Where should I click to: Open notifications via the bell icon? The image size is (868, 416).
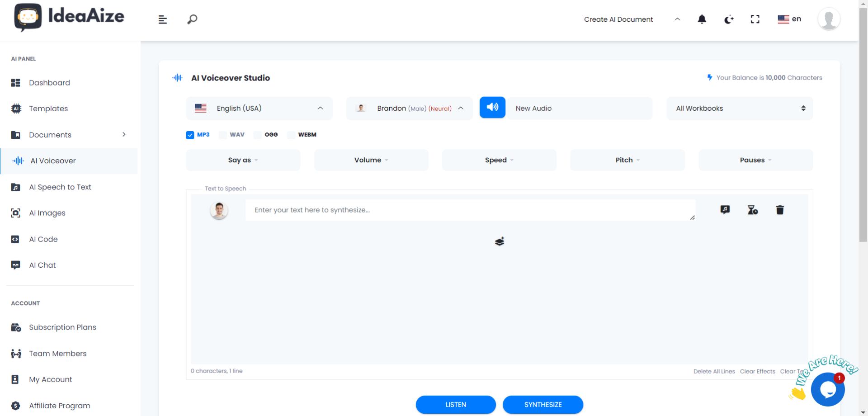(702, 19)
